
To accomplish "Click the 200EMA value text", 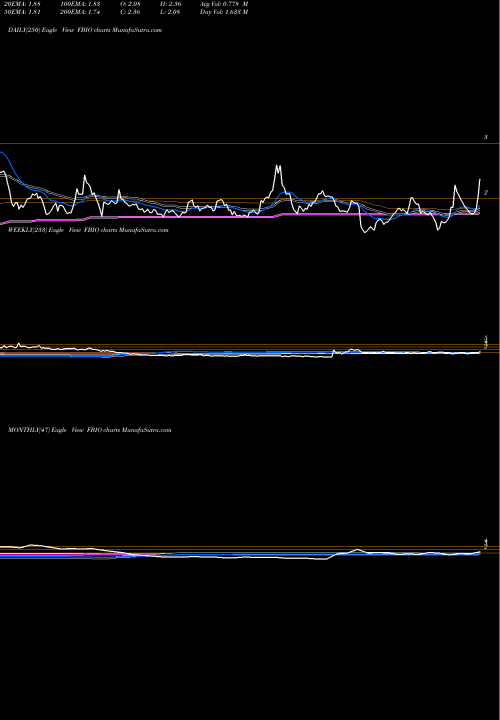I will coord(80,12).
